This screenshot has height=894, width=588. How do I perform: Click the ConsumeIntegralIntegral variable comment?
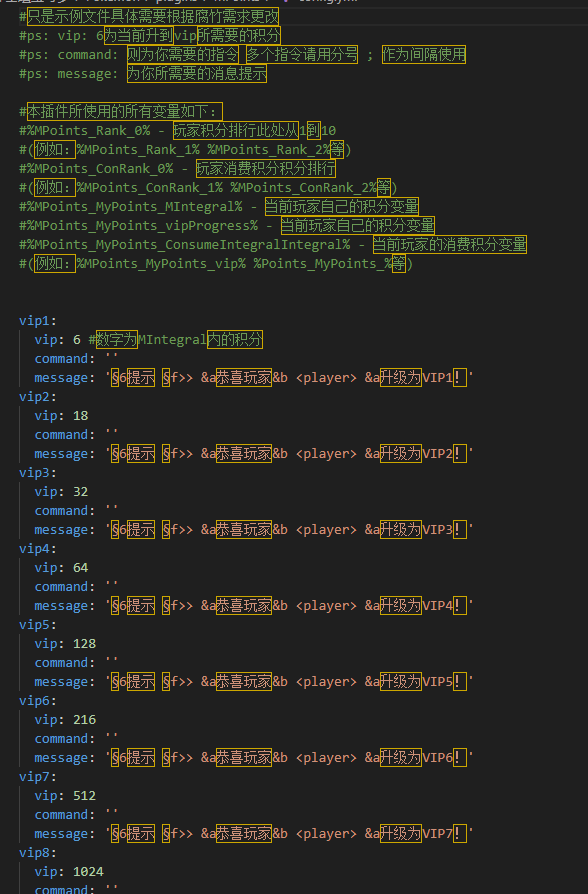click(x=273, y=245)
